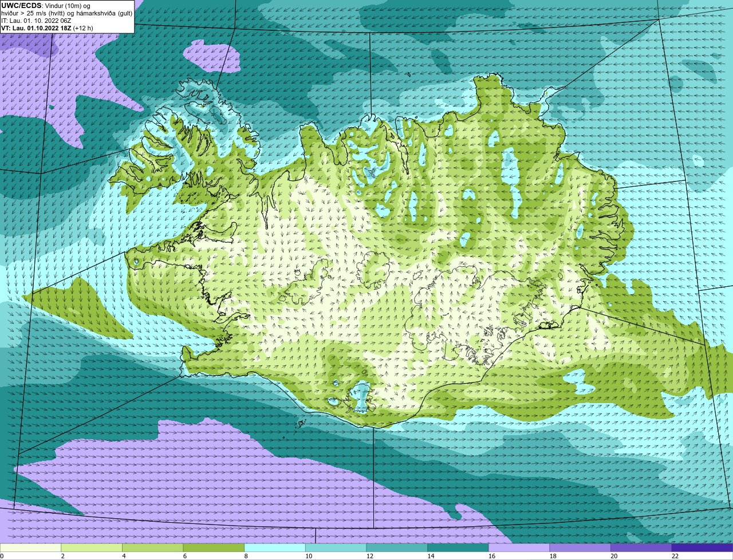Click the legend scale label '10'

309,556
